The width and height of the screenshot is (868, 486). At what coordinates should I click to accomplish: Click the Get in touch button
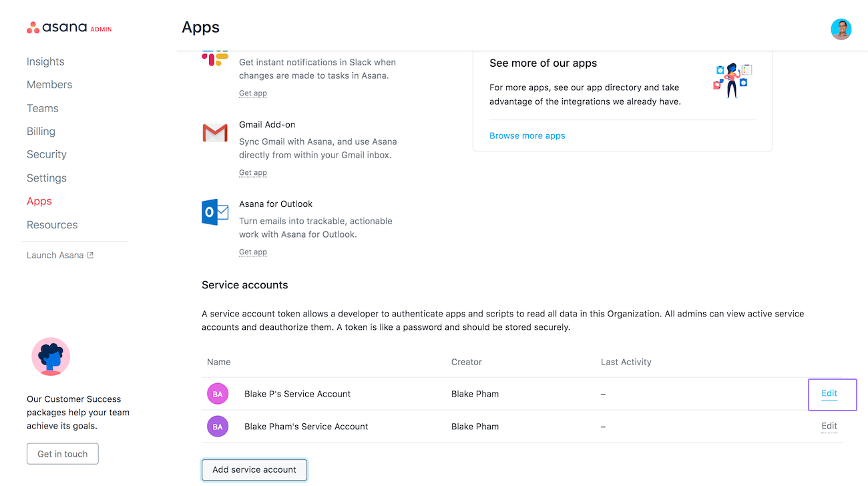(x=63, y=454)
